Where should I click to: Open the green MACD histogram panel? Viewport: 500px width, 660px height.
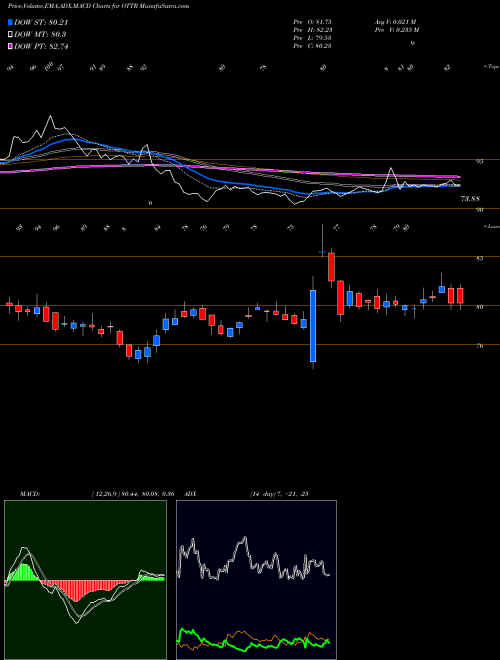[85, 580]
